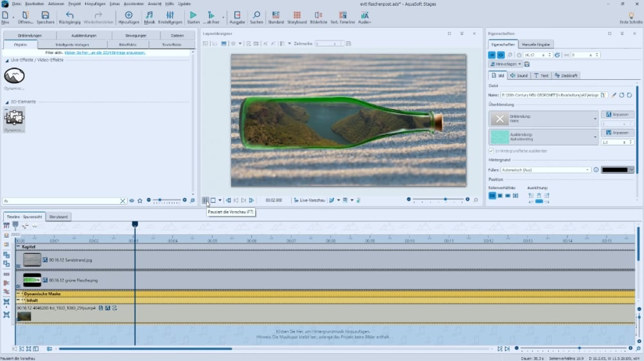Open the Minivorlagen dropdown
644x361 pixels.
pyautogui.click(x=506, y=64)
